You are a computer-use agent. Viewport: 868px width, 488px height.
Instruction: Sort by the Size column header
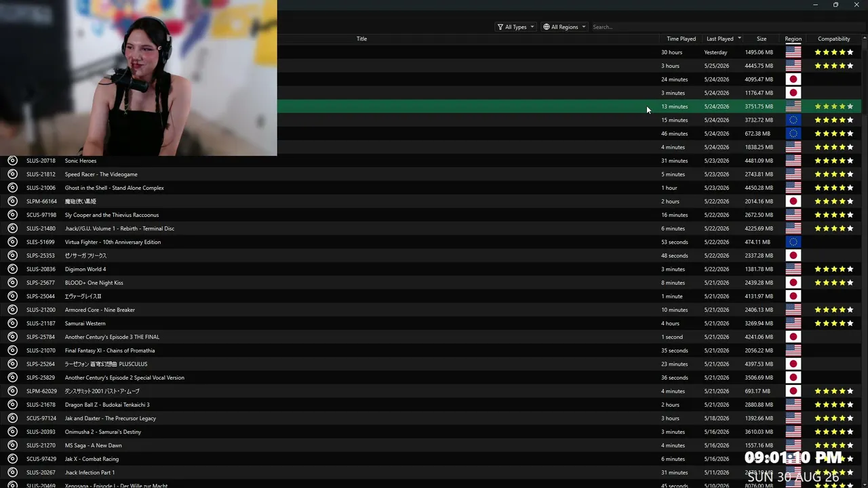tap(762, 39)
